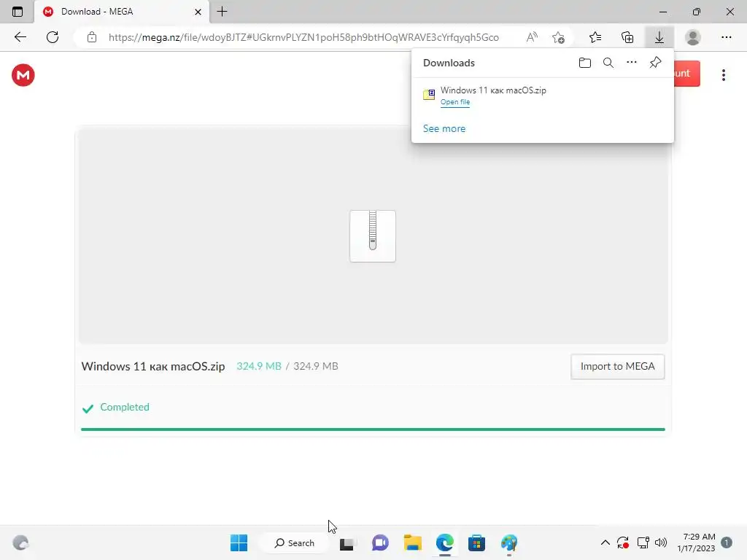Click the 324.9 MB downloaded size text
The image size is (747, 560).
click(259, 366)
